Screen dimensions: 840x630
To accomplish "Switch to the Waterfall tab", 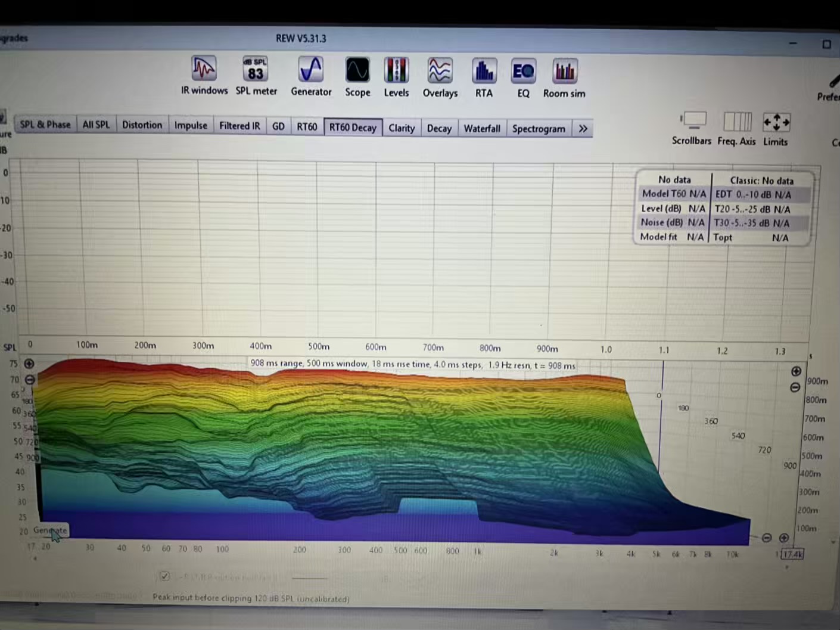I will 481,128.
